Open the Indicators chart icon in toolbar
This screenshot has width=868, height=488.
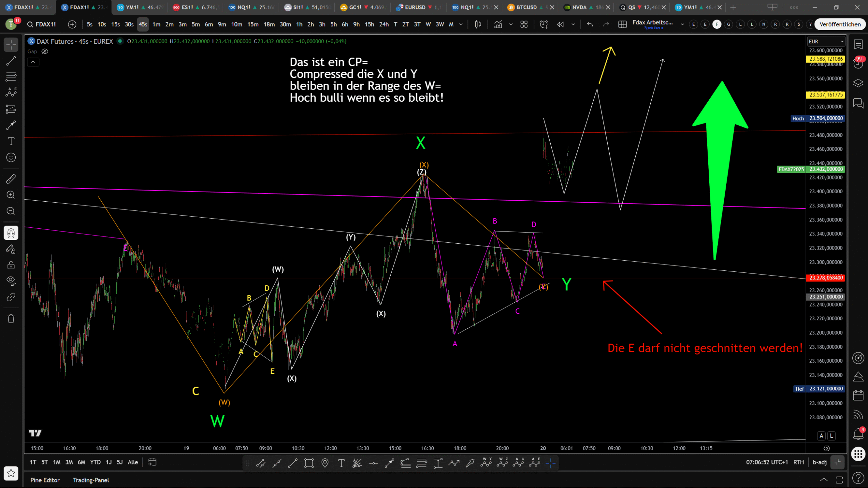[x=498, y=24]
